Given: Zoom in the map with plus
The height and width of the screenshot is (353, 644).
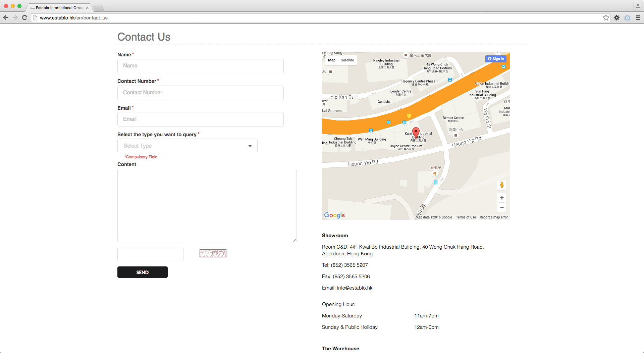Looking at the screenshot, I should (502, 198).
